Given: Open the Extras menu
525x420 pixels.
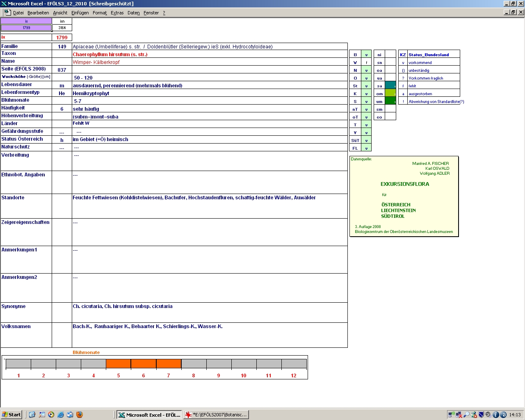Looking at the screenshot, I should point(117,13).
